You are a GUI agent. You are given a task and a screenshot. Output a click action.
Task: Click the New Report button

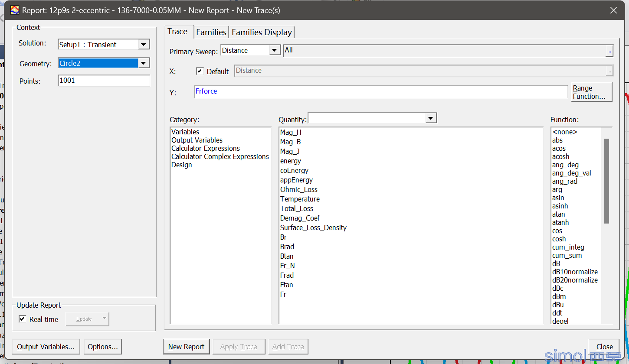coord(187,347)
